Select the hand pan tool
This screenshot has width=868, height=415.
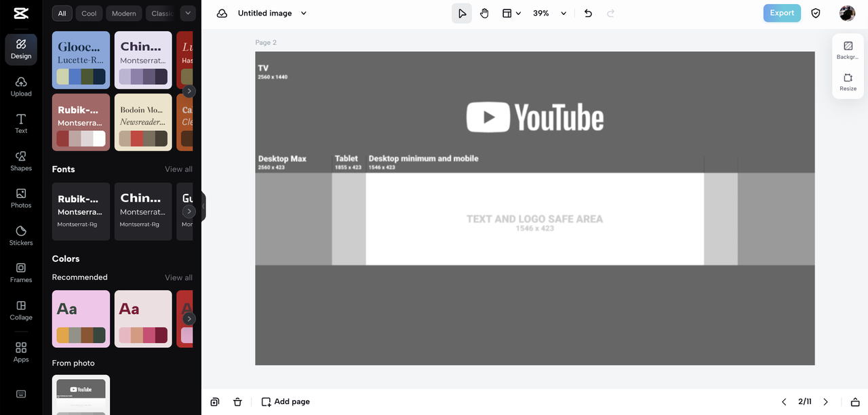point(484,13)
